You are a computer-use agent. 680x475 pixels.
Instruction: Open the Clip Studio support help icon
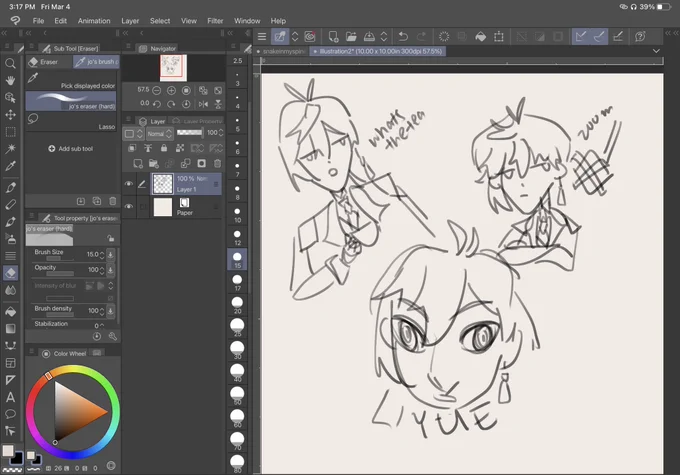pyautogui.click(x=640, y=36)
